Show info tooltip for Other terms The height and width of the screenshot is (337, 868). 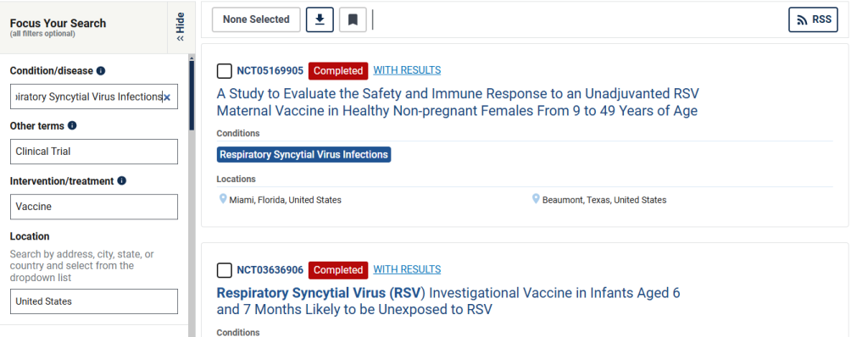72,125
